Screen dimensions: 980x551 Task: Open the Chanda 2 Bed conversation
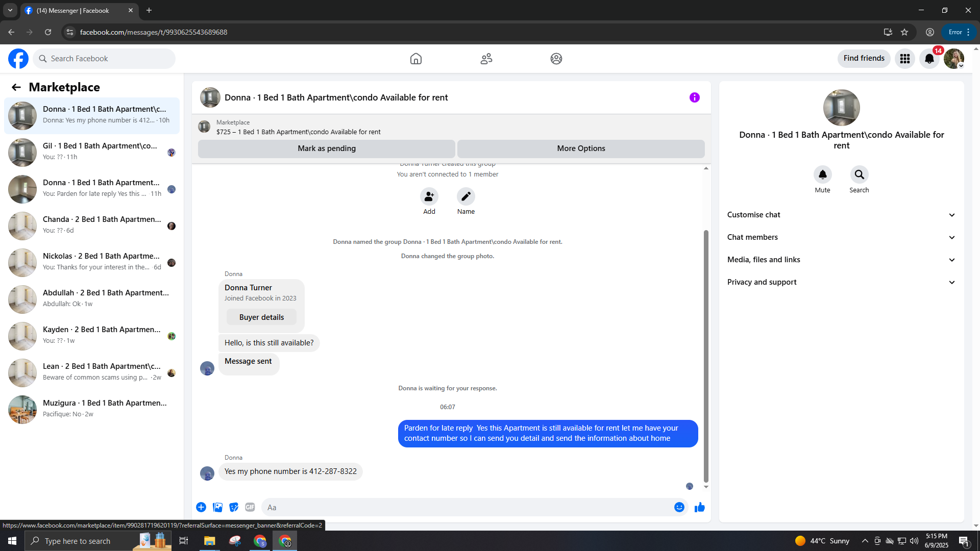(x=92, y=226)
